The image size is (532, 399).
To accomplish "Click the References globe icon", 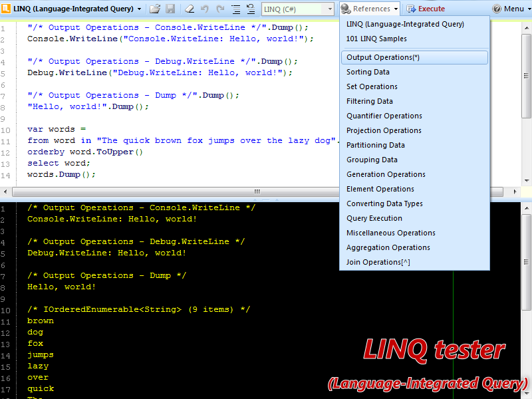I will pyautogui.click(x=346, y=9).
